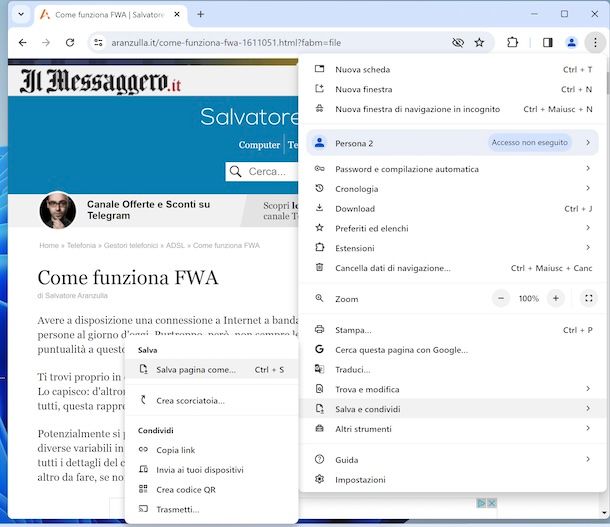The width and height of the screenshot is (610, 527).
Task: Click the page scrollbar down arrow
Action: 605,513
